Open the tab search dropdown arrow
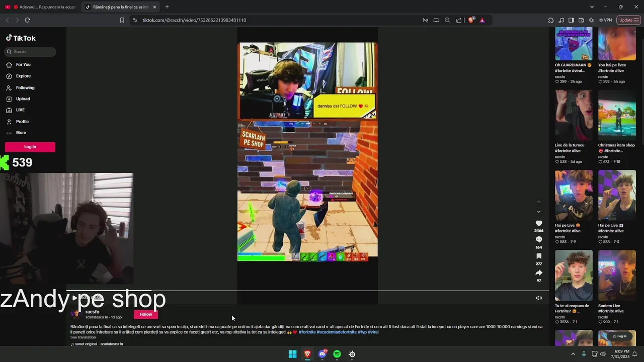The width and height of the screenshot is (644, 362). pyautogui.click(x=592, y=7)
